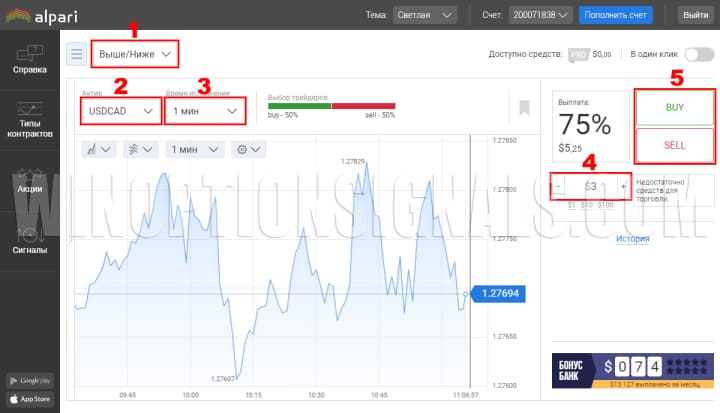
Task: Click the Google Play badge
Action: (30, 380)
